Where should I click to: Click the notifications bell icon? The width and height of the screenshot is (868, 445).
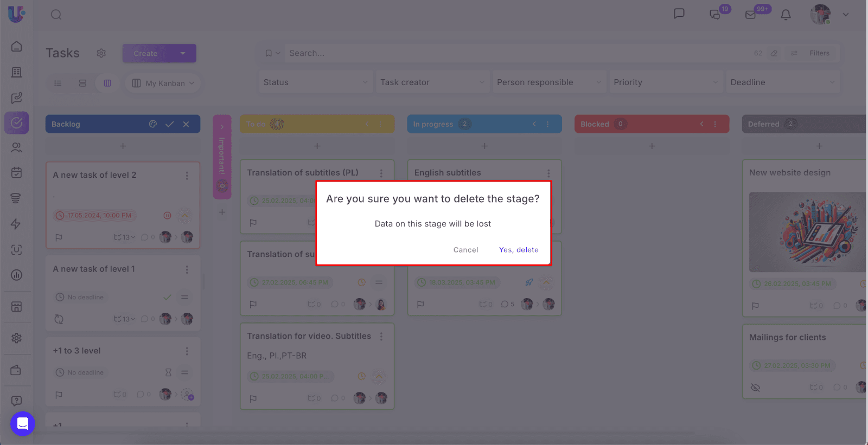786,15
